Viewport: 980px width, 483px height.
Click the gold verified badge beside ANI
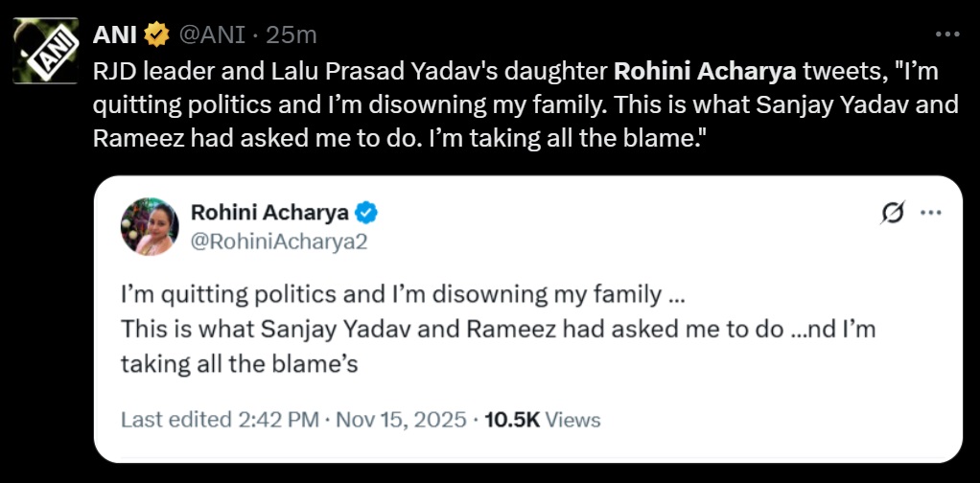coord(155,35)
